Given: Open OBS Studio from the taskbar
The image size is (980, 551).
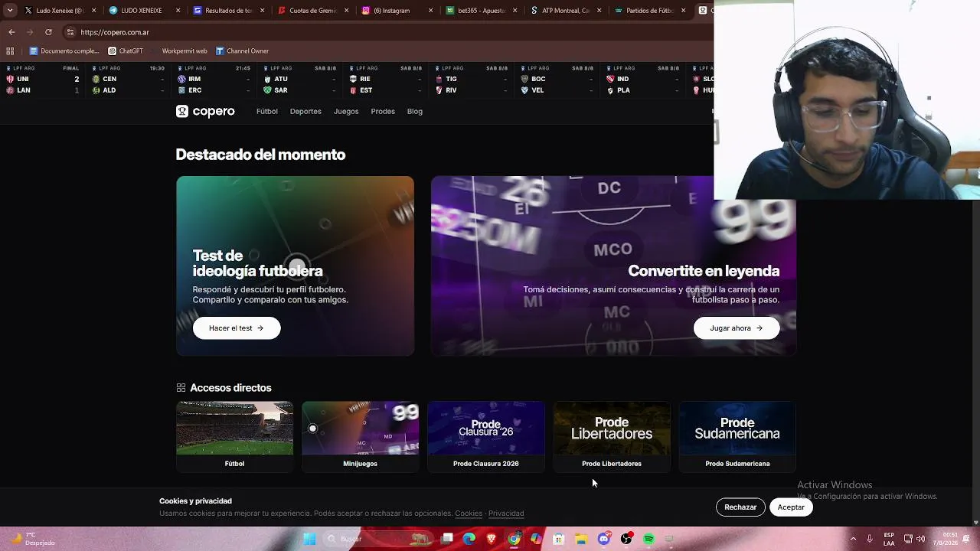Looking at the screenshot, I should [626, 539].
